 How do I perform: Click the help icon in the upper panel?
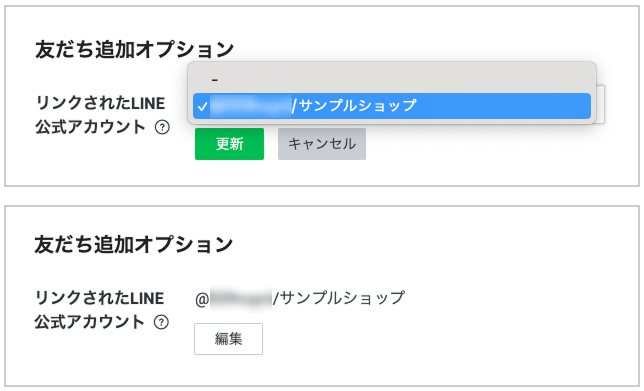(x=162, y=127)
